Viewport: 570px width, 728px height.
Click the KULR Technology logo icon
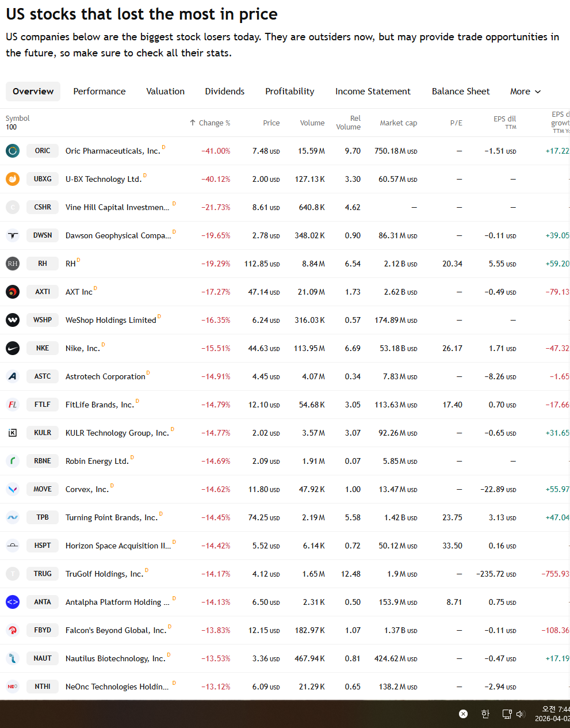[13, 433]
